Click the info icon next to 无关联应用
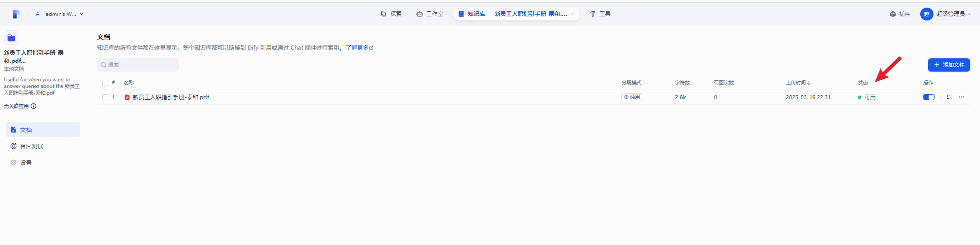The height and width of the screenshot is (245, 980). tap(34, 106)
